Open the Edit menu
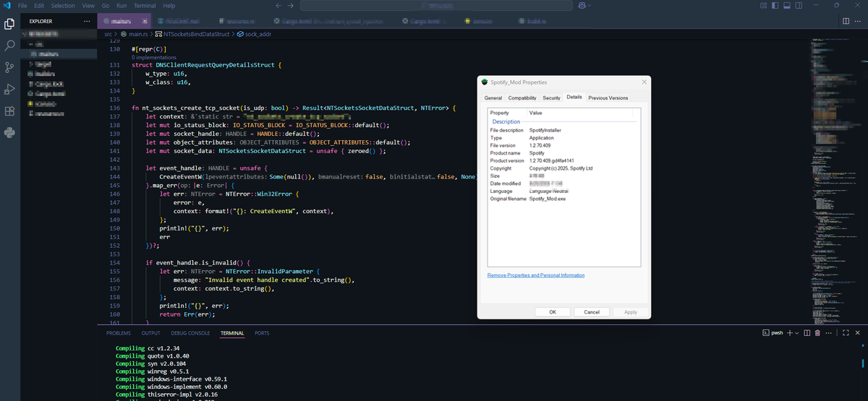868x401 pixels. 38,6
